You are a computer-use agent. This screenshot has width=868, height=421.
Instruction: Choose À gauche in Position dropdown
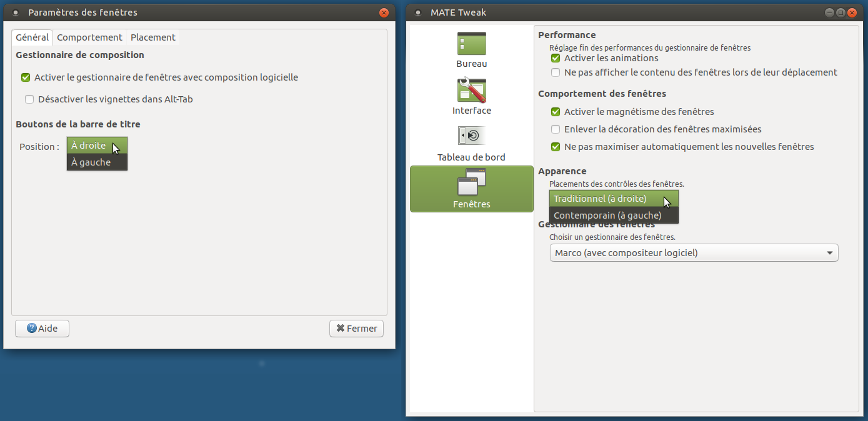point(97,162)
